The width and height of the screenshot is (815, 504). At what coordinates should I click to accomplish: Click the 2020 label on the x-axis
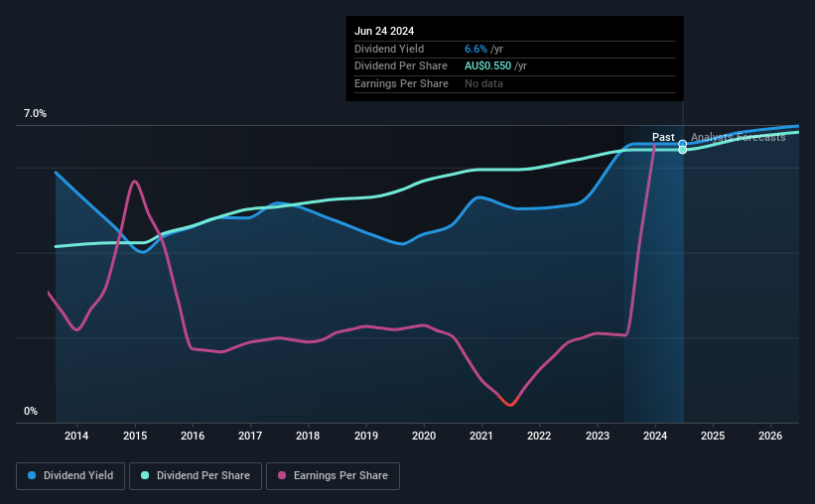[424, 436]
